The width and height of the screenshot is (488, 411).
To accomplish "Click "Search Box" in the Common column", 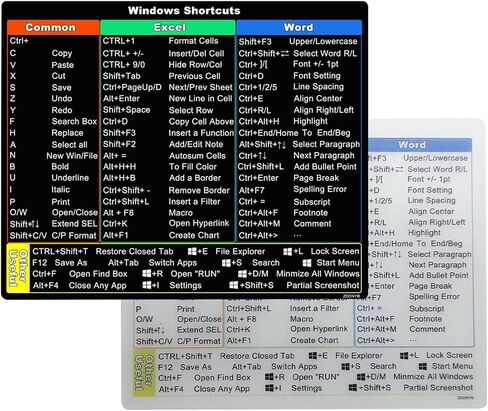I will coord(74,121).
